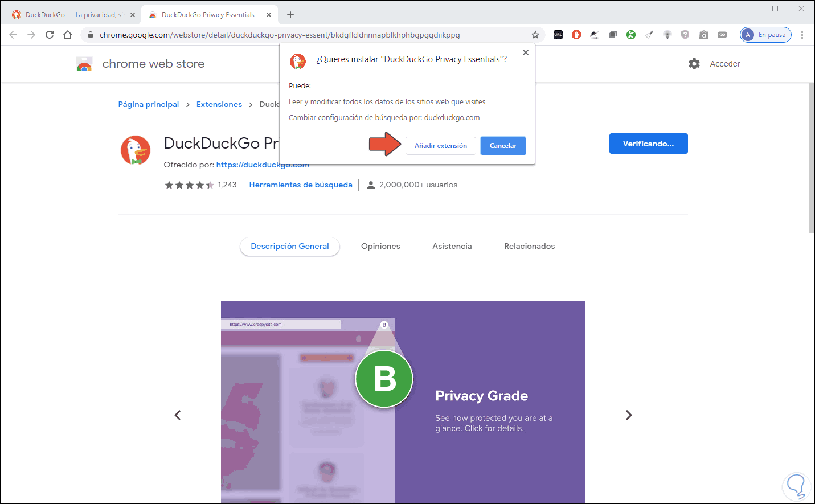Open the browser home page

(x=68, y=35)
